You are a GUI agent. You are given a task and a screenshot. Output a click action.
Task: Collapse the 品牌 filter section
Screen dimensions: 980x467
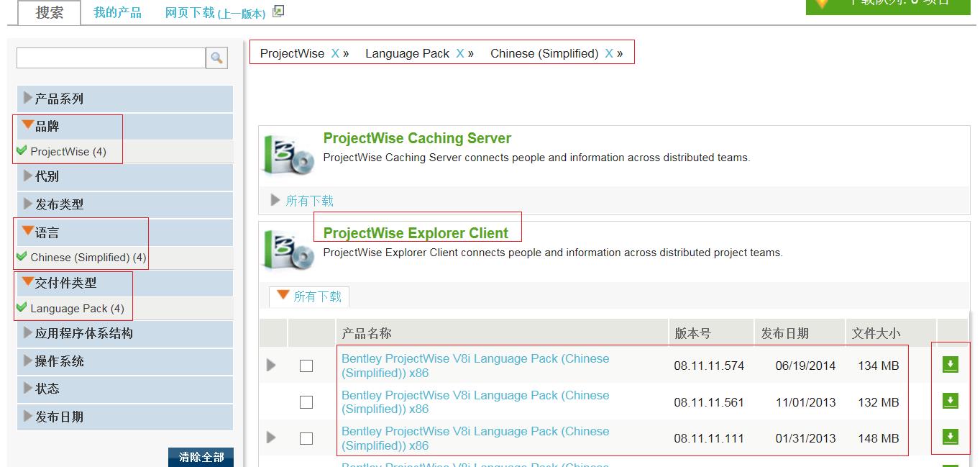point(125,127)
